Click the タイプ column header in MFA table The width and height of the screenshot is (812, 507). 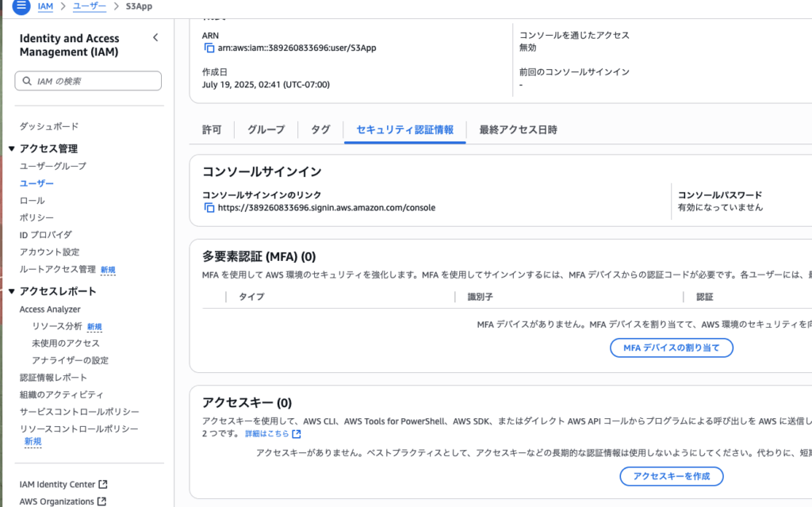point(251,297)
